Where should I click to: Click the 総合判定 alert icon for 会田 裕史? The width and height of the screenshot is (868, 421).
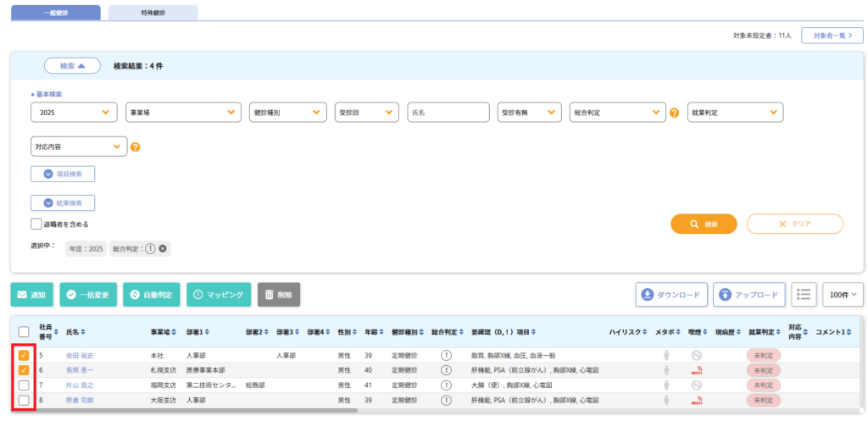pos(446,355)
